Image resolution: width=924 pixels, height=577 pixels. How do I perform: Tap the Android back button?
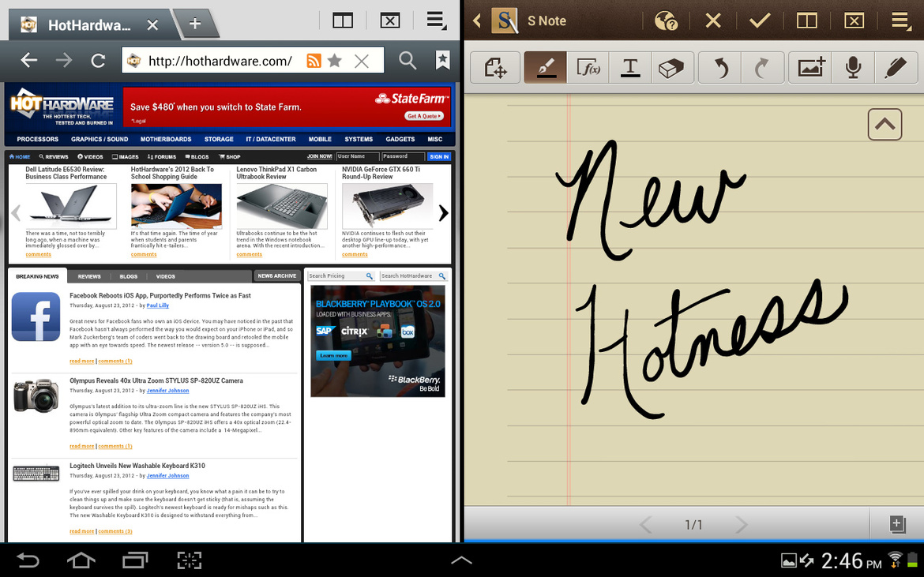(27, 560)
